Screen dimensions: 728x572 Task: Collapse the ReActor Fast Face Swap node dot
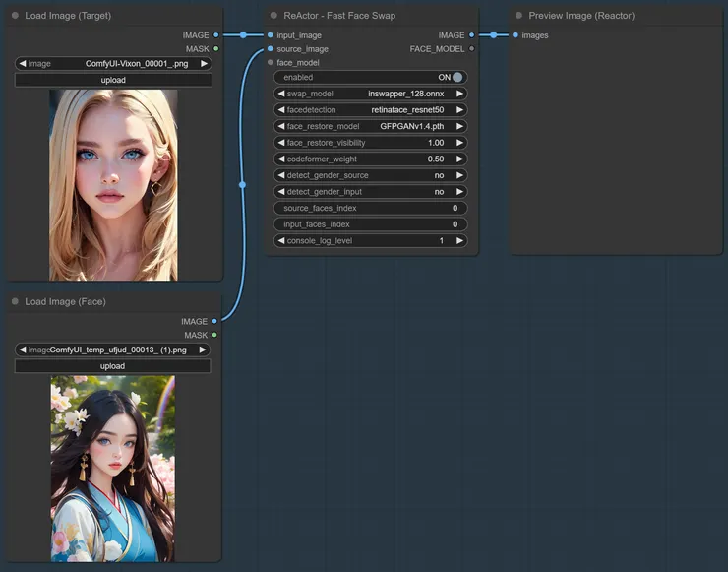coord(274,16)
